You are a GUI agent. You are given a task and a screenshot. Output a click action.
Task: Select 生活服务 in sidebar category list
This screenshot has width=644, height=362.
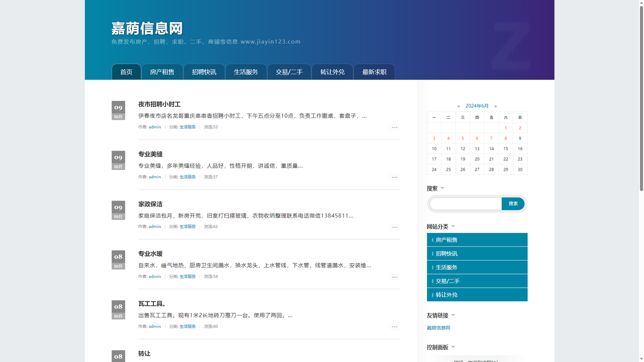[x=477, y=267]
